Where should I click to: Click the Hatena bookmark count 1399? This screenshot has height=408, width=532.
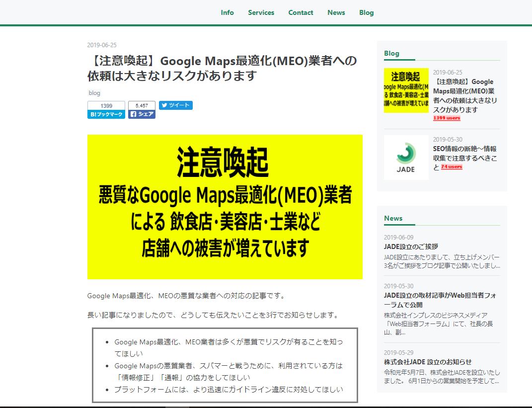pyautogui.click(x=106, y=105)
